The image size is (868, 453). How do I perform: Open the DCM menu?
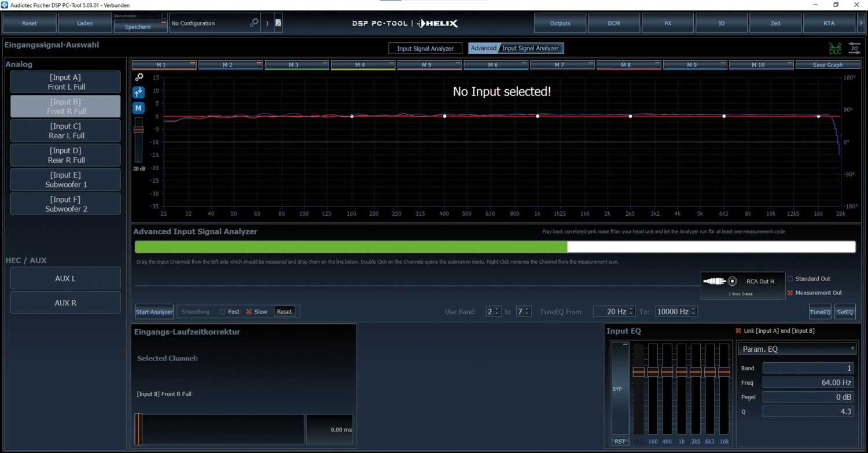pos(614,23)
